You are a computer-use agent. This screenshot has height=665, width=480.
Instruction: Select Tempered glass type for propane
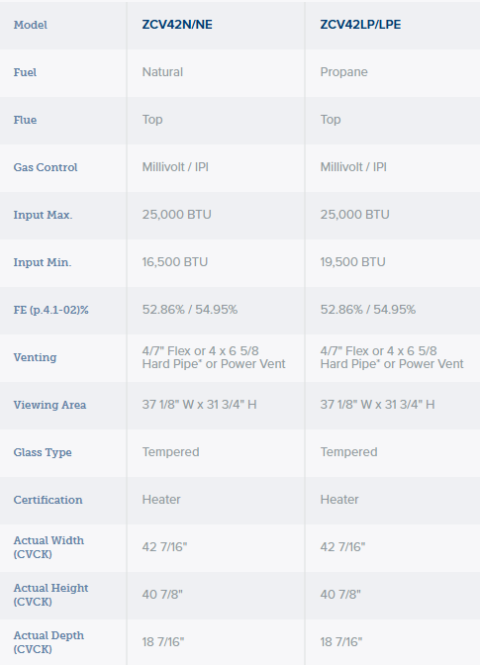coord(349,452)
